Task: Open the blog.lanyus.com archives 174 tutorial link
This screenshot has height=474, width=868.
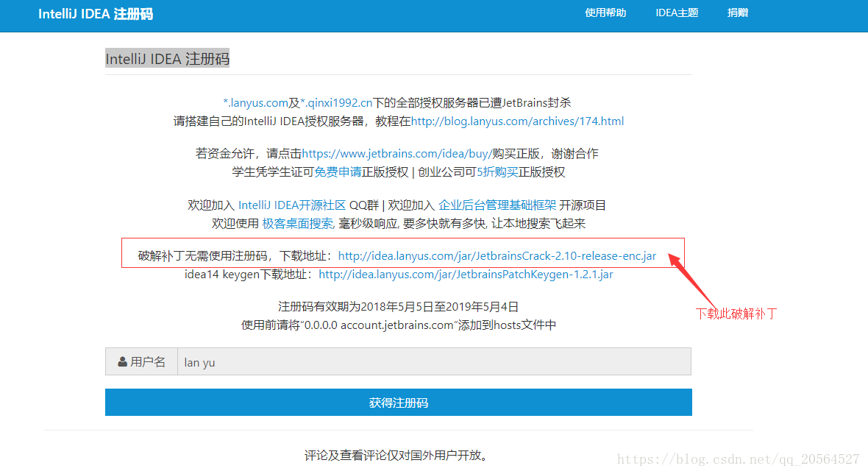Action: tap(517, 121)
